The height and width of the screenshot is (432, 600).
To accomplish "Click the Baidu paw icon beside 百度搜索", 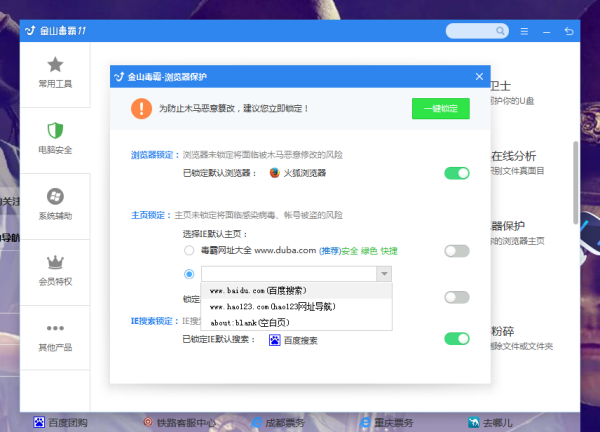I will click(x=274, y=340).
